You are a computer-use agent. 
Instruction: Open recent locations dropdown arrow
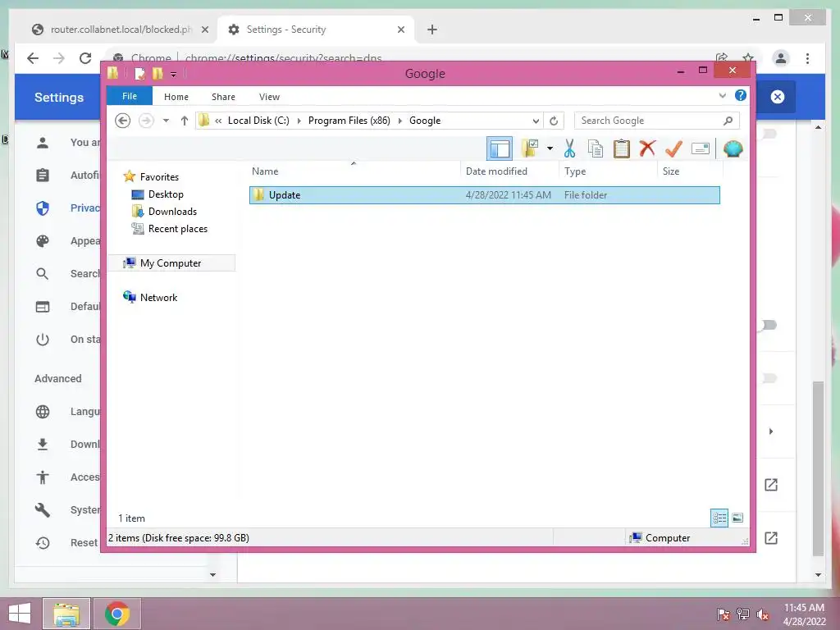tap(166, 121)
